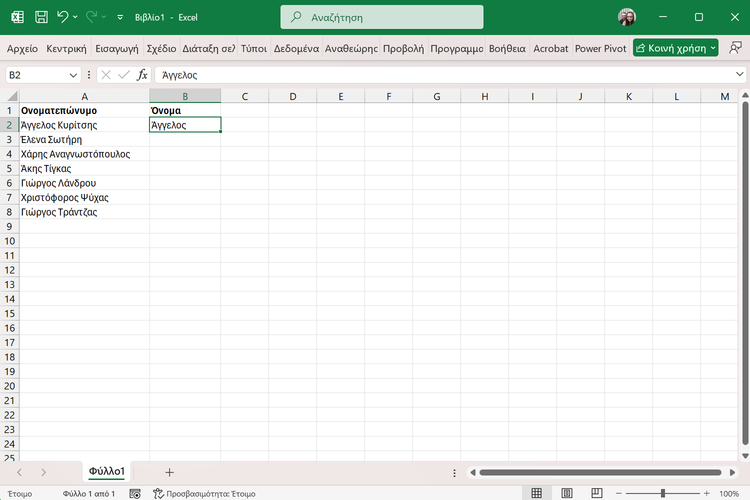Add a new sheet with plus icon

click(x=169, y=472)
